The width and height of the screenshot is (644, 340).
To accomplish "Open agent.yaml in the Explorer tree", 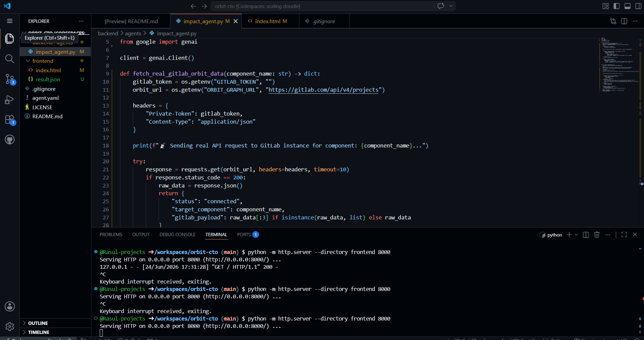I will point(45,98).
